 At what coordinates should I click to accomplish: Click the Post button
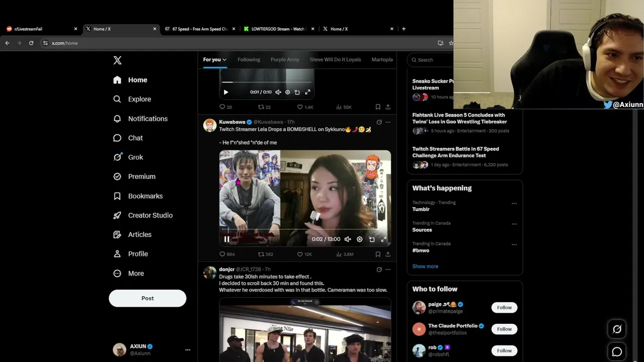tap(147, 298)
